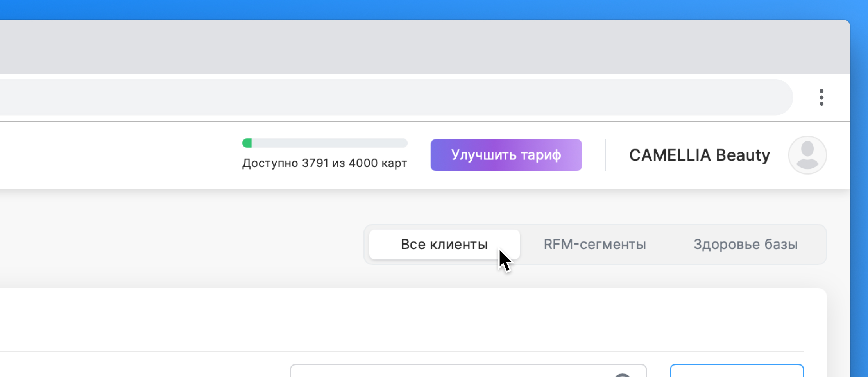The height and width of the screenshot is (377, 868).
Task: Click the search icon in the bottom field
Action: tap(622, 374)
